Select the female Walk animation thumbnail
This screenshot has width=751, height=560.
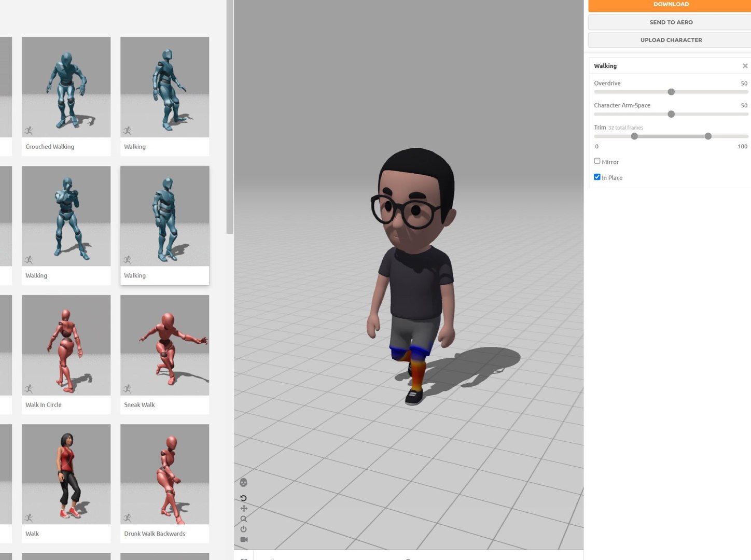click(66, 474)
